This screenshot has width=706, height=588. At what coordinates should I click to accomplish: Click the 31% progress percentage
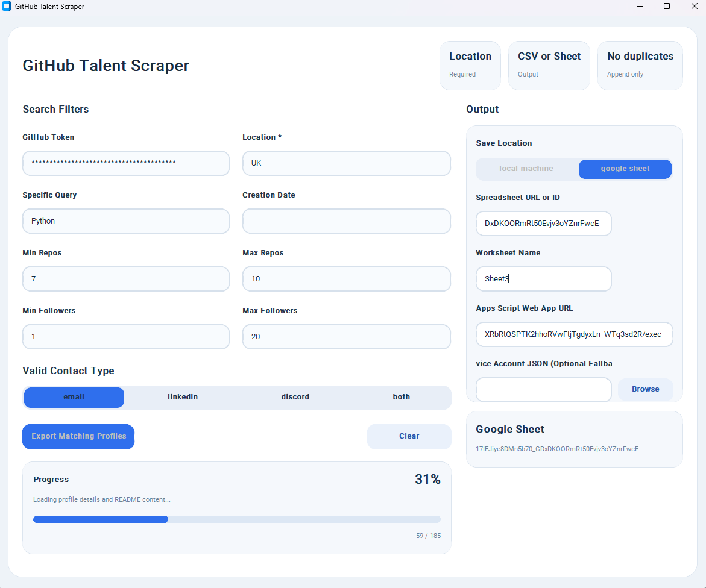coord(427,479)
